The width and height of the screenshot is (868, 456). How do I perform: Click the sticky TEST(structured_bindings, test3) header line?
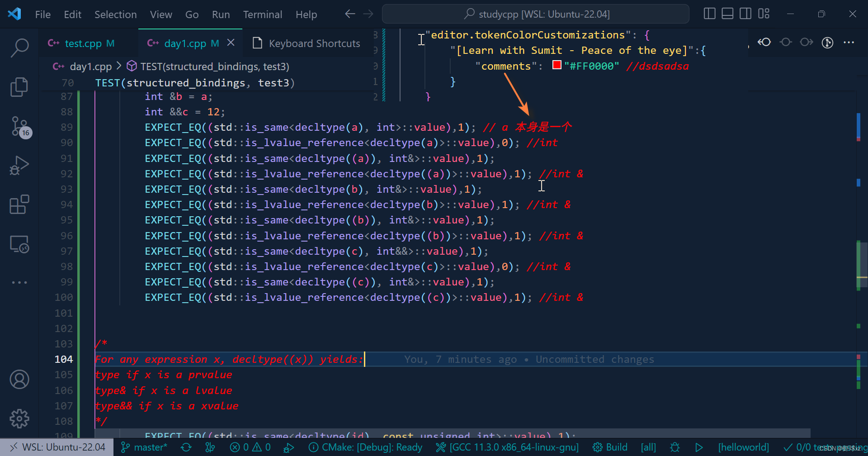pyautogui.click(x=194, y=83)
